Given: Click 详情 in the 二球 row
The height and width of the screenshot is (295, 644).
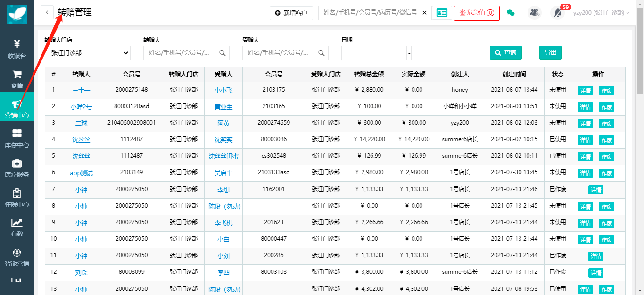Looking at the screenshot, I should coord(585,124).
